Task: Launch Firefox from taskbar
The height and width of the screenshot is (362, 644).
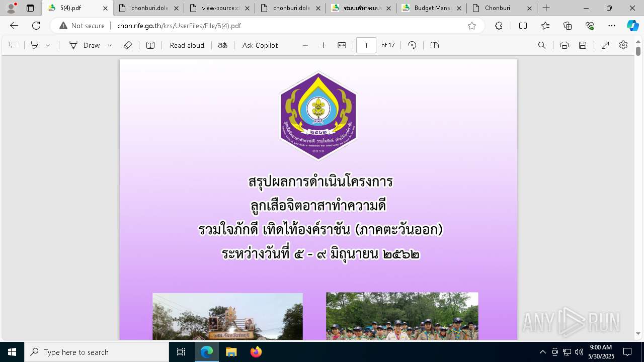Action: click(x=256, y=352)
